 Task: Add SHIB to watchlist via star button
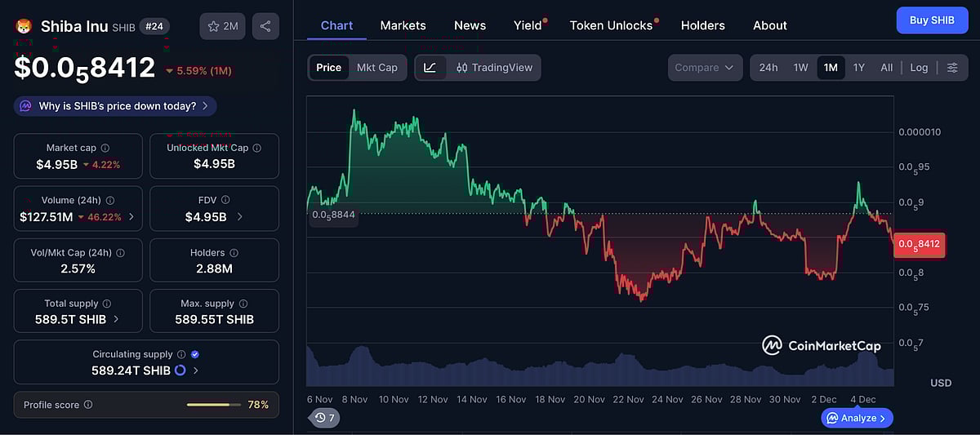(222, 26)
